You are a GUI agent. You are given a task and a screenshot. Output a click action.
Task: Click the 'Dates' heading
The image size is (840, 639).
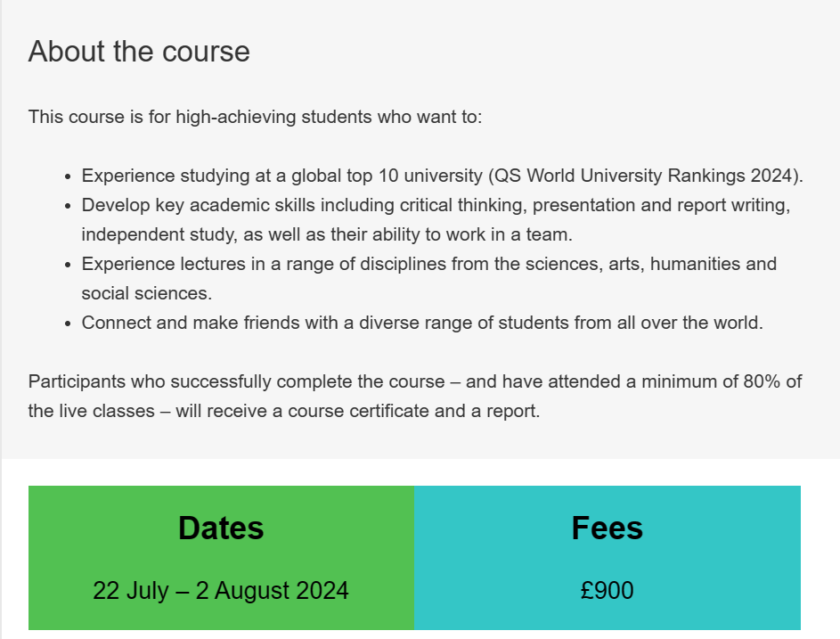click(221, 528)
